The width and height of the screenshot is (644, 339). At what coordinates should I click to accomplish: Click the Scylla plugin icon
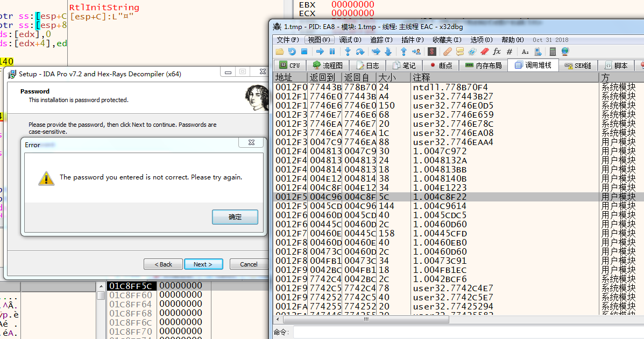pyautogui.click(x=431, y=52)
